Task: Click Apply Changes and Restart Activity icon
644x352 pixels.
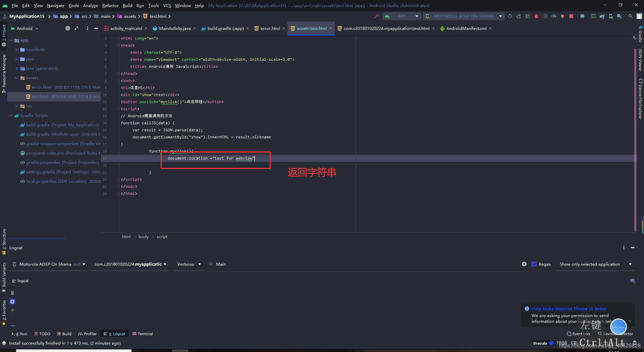Action: pyautogui.click(x=519, y=16)
